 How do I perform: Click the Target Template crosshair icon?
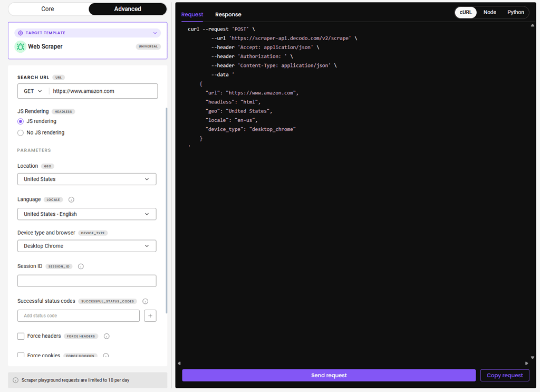21,33
